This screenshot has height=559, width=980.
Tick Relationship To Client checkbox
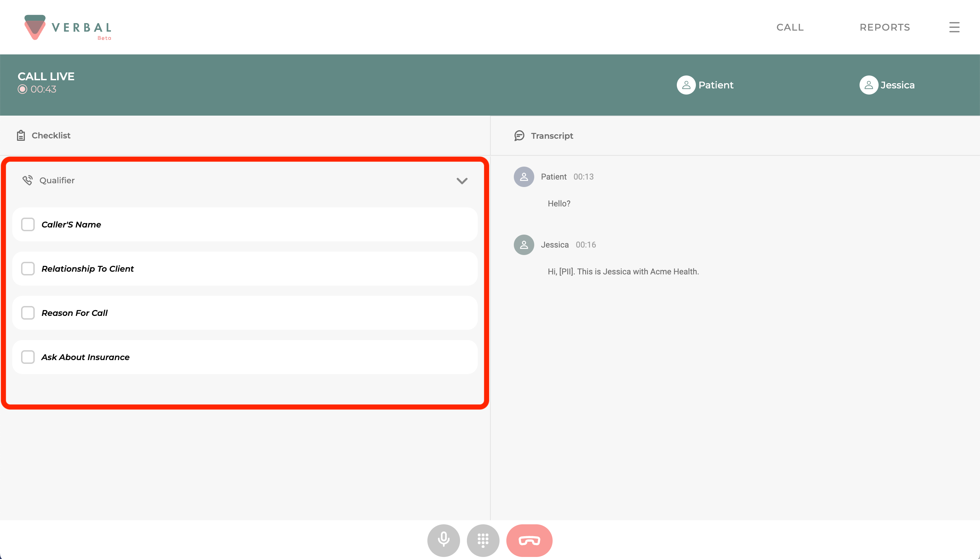(x=28, y=269)
